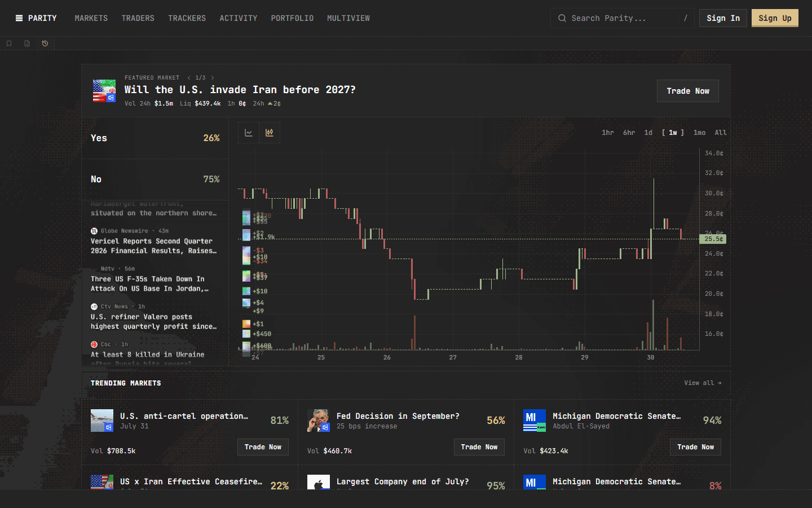The height and width of the screenshot is (508, 812).
Task: Select the No 75% outcome row
Action: 155,179
